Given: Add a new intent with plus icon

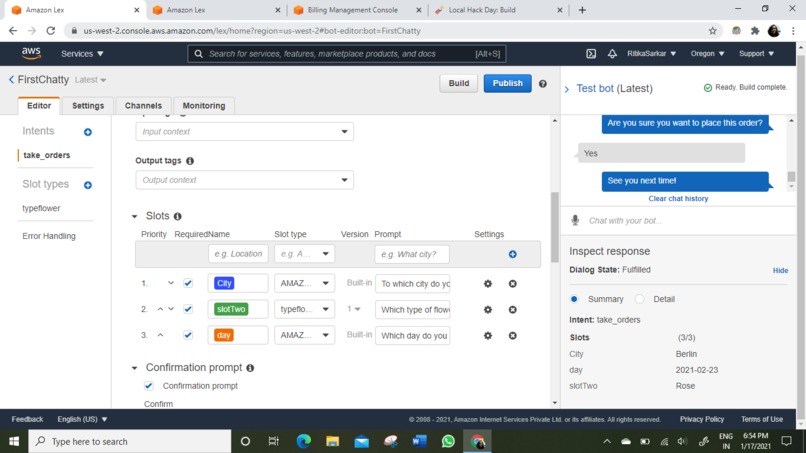Looking at the screenshot, I should tap(88, 132).
